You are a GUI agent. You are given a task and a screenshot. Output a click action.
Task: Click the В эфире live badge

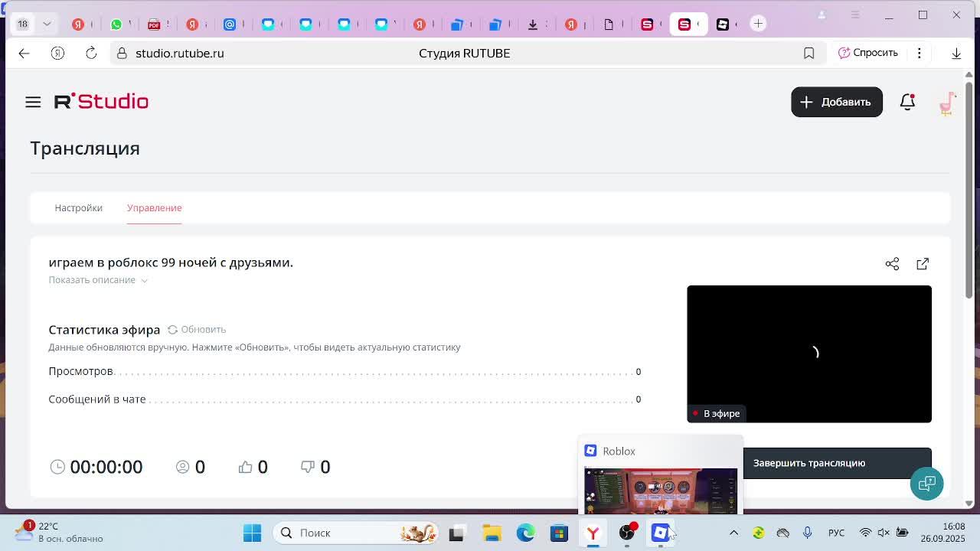pos(717,413)
